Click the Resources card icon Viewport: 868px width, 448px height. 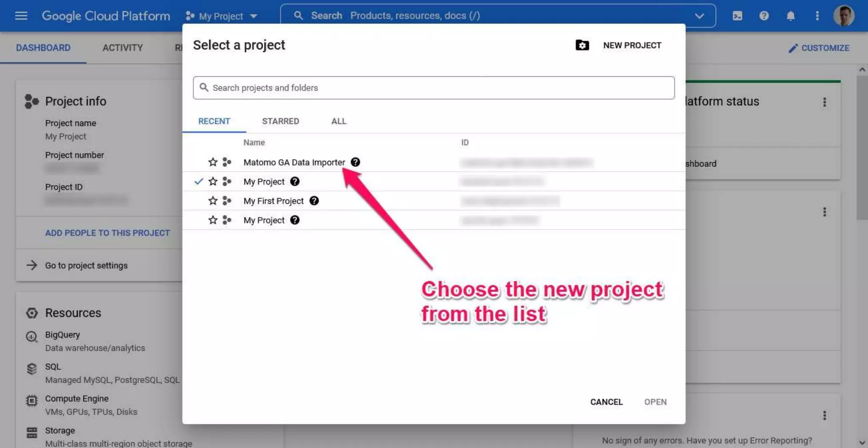coord(32,313)
